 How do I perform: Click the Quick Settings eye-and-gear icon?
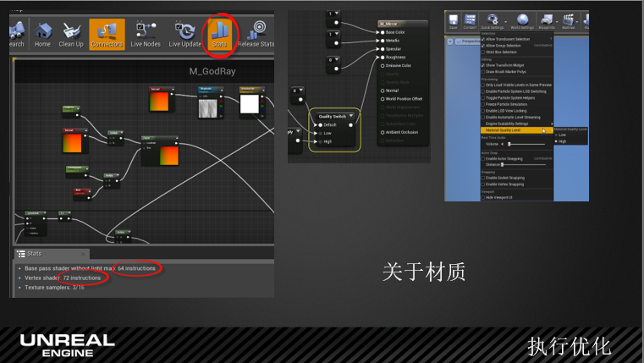point(492,21)
